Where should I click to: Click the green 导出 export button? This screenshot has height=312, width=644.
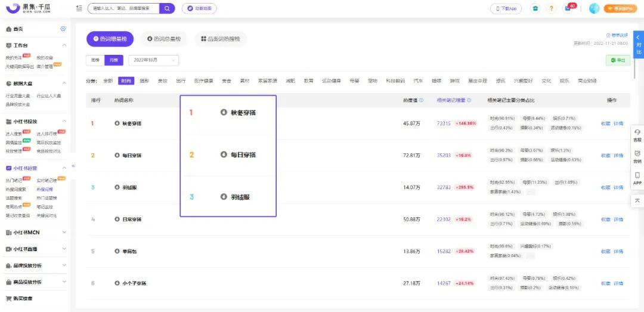(x=618, y=60)
